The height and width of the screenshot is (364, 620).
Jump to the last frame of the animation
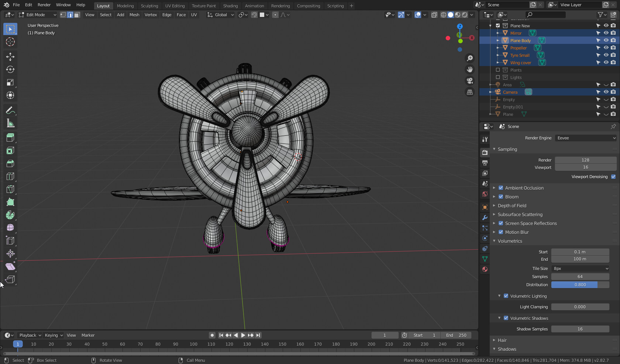(x=258, y=335)
